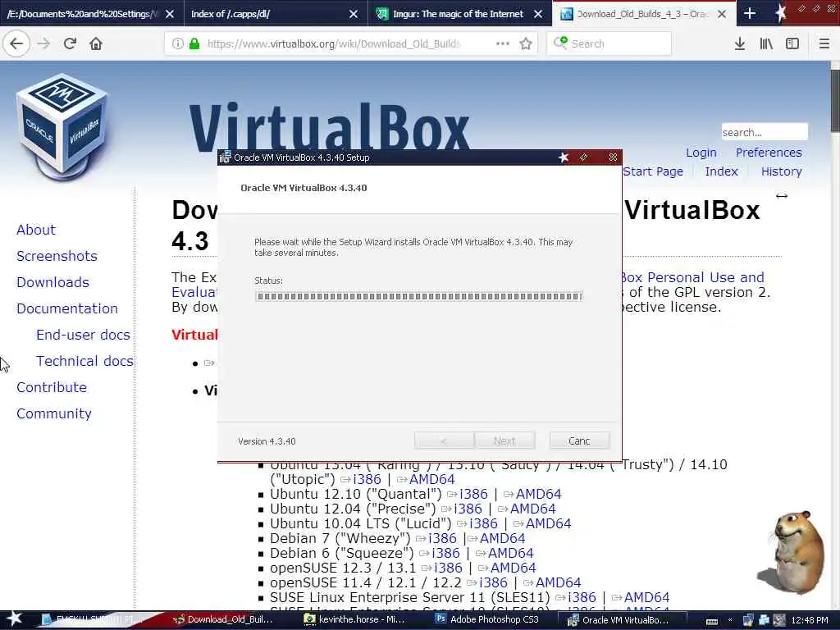The width and height of the screenshot is (840, 630).
Task: Click keyboard icon in system tray
Action: [712, 620]
